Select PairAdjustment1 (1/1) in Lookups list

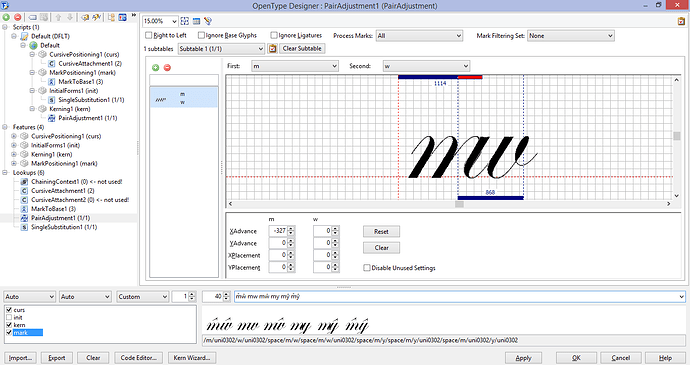60,218
